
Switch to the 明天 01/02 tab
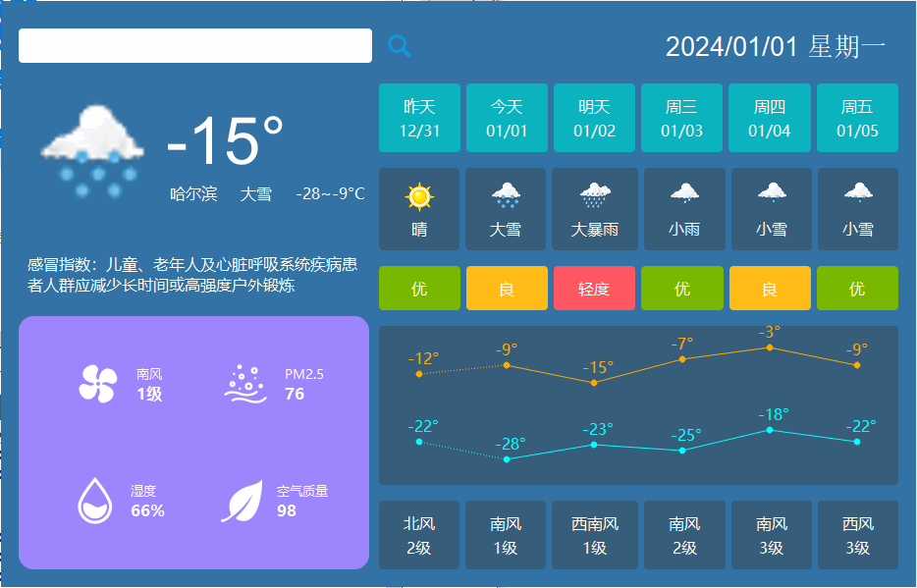click(594, 118)
